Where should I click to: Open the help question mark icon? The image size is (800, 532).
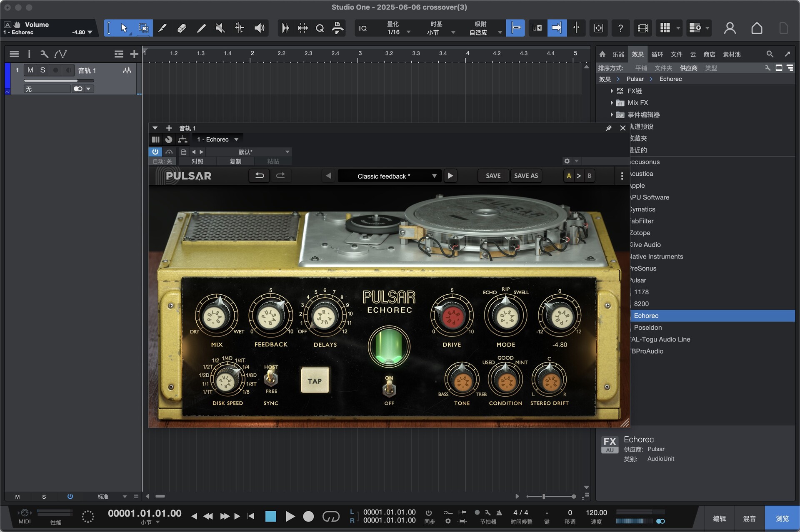[620, 28]
